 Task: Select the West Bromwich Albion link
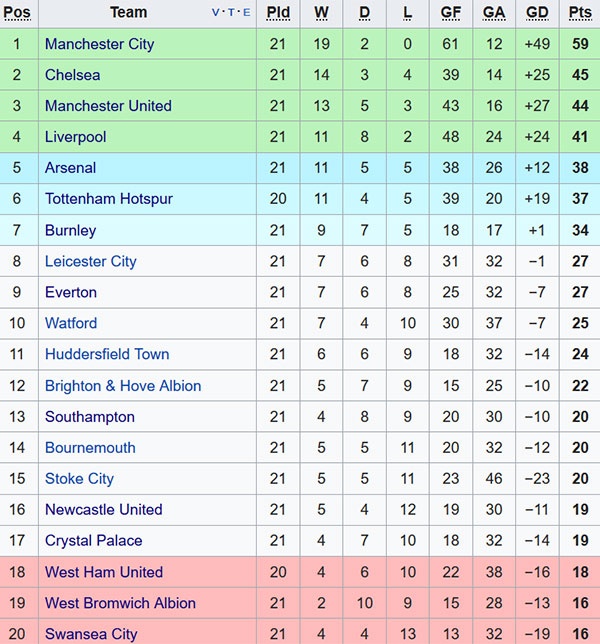pyautogui.click(x=120, y=603)
